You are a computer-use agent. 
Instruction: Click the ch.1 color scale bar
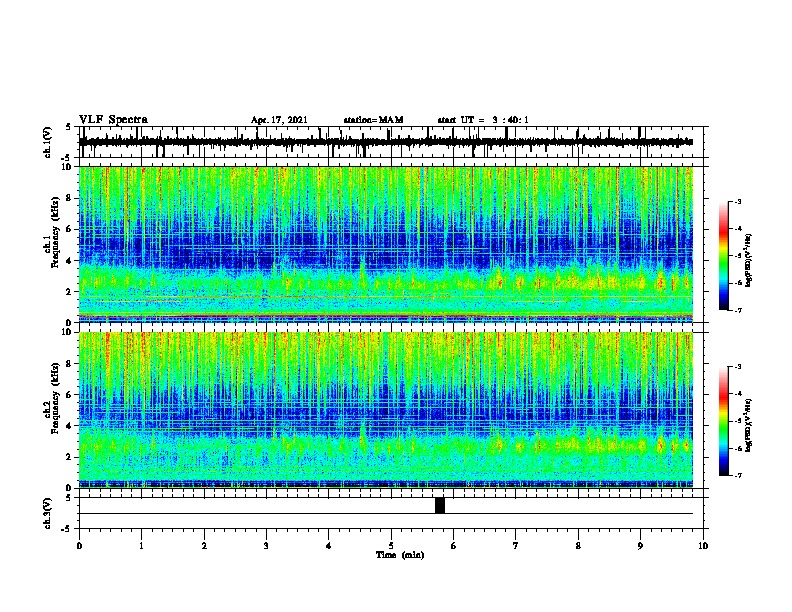723,256
